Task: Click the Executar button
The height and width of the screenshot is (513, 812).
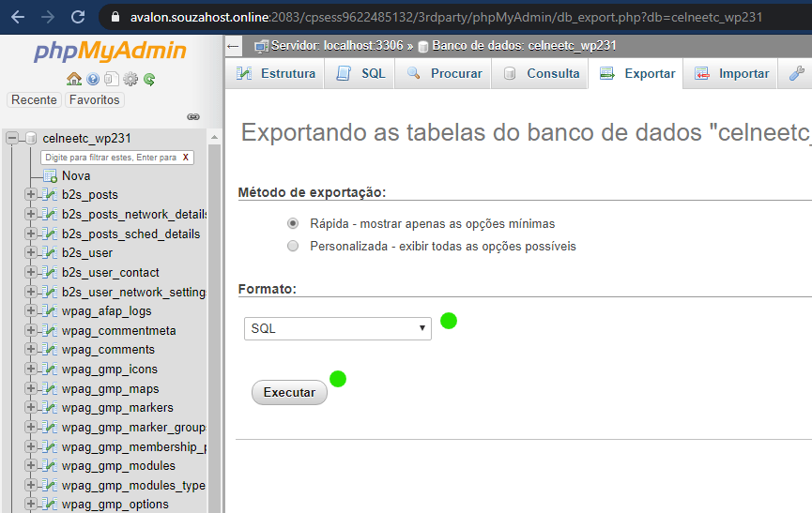Action: point(289,393)
